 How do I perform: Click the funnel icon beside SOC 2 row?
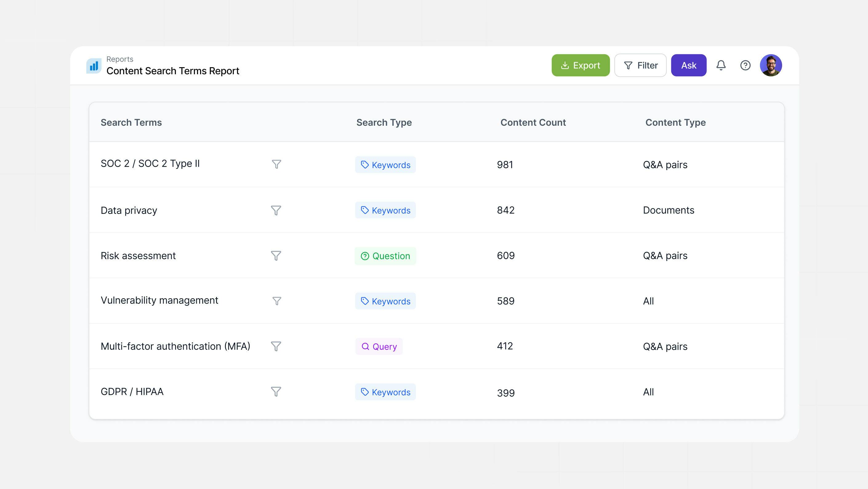point(276,164)
